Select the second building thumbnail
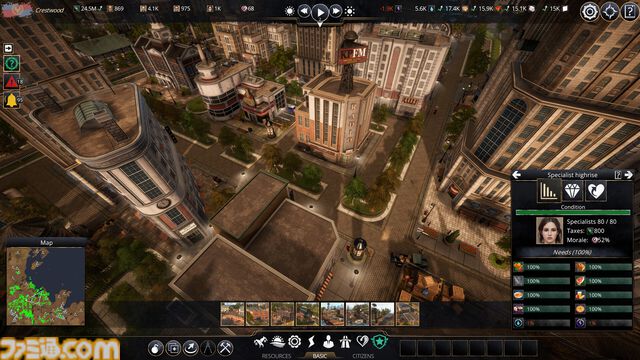Viewport: 640px width, 360px height. 258,314
